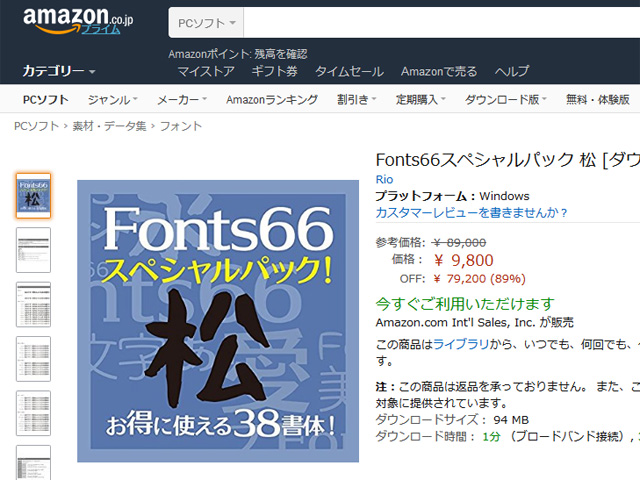Go to フォント breadcrumb link
Screen dimensions: 640x480
click(181, 126)
